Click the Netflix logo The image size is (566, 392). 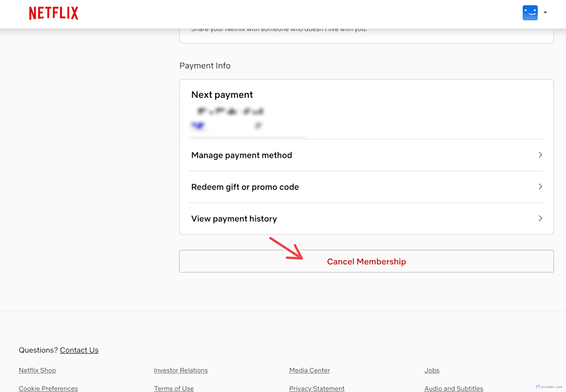(x=53, y=12)
